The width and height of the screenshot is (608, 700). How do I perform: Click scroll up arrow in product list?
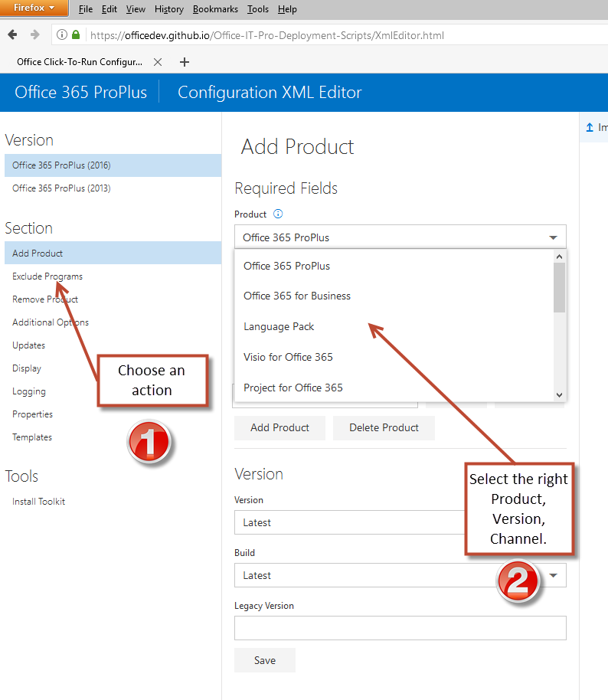tap(559, 257)
